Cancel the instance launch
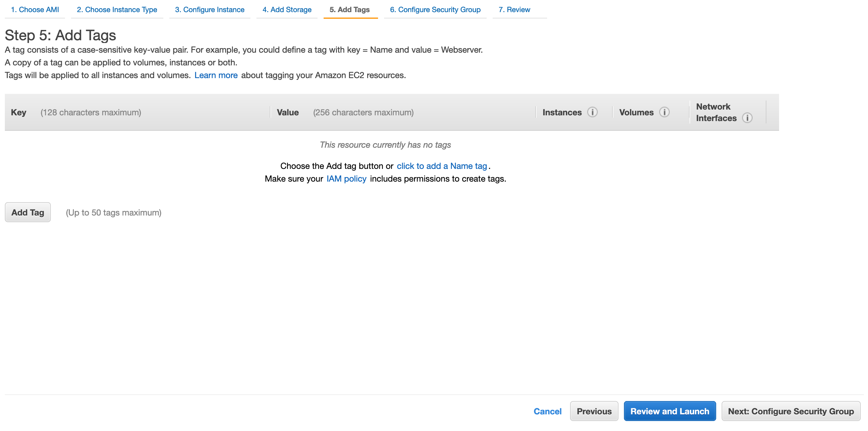868x431 pixels. 547,411
